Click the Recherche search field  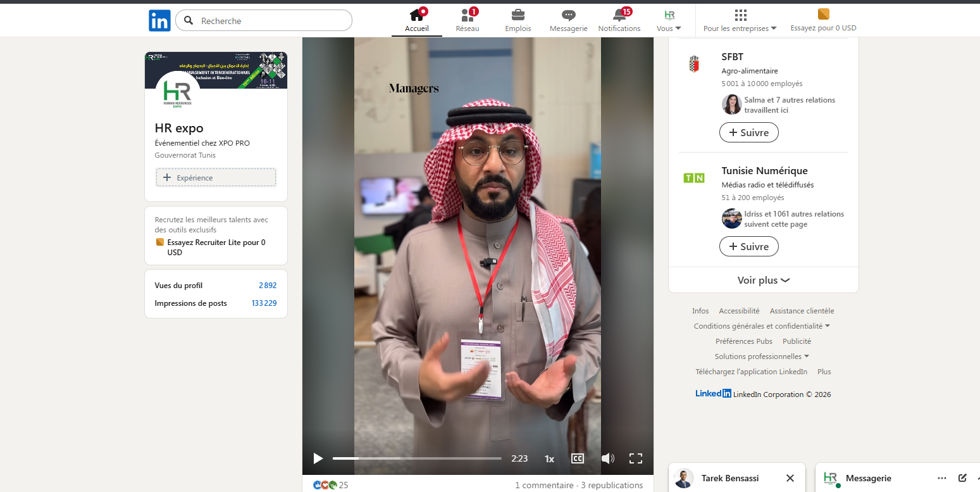click(272, 21)
